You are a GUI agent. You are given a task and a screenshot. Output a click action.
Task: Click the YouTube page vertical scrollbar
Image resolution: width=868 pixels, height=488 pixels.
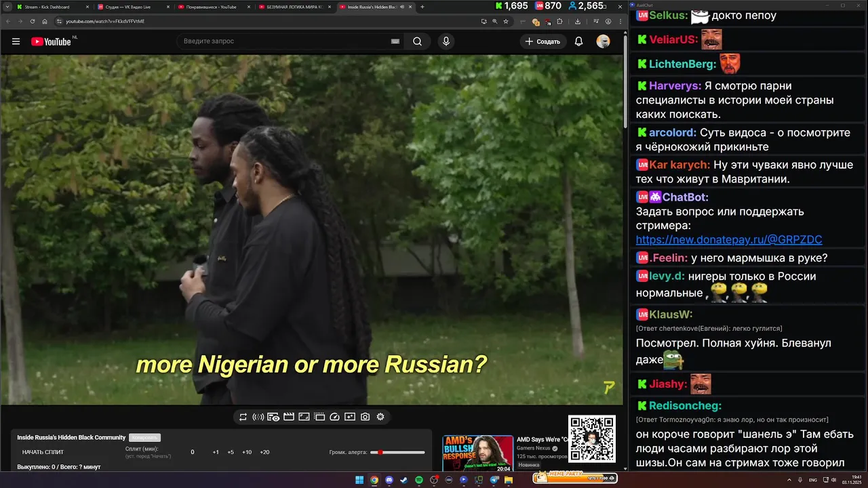625,81
